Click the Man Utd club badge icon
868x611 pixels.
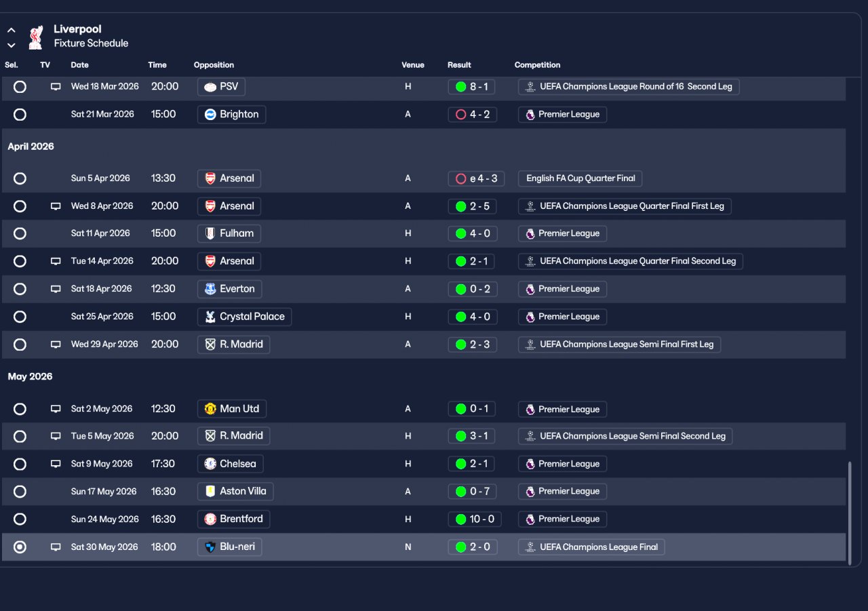pyautogui.click(x=210, y=409)
